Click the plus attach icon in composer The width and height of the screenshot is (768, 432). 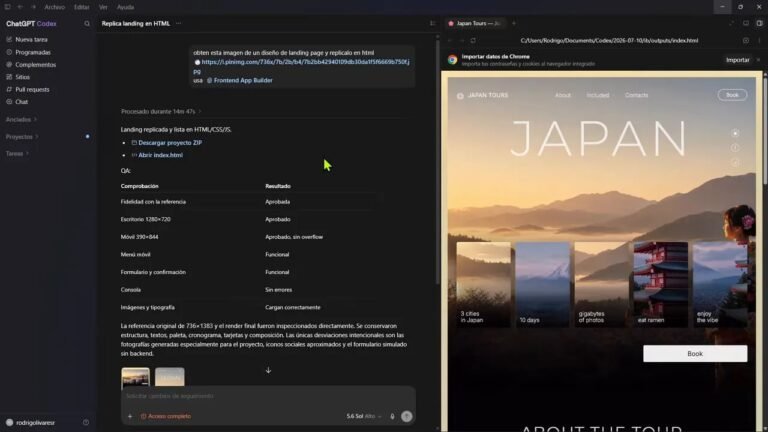click(x=130, y=416)
